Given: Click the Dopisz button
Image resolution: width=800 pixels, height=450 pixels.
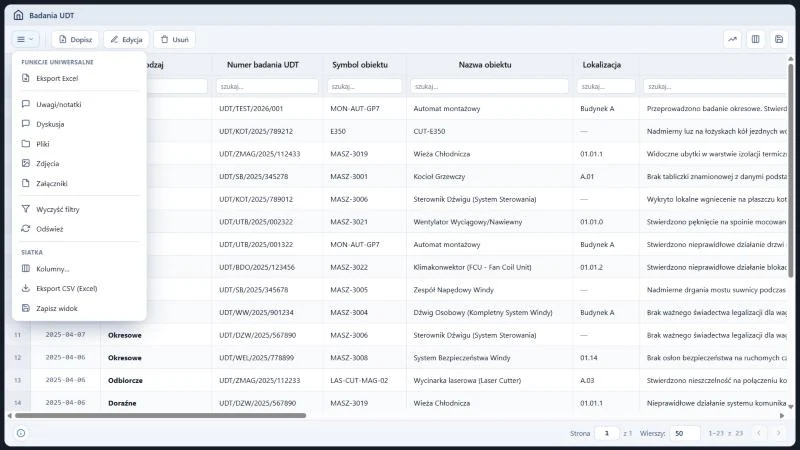Looking at the screenshot, I should [x=75, y=39].
